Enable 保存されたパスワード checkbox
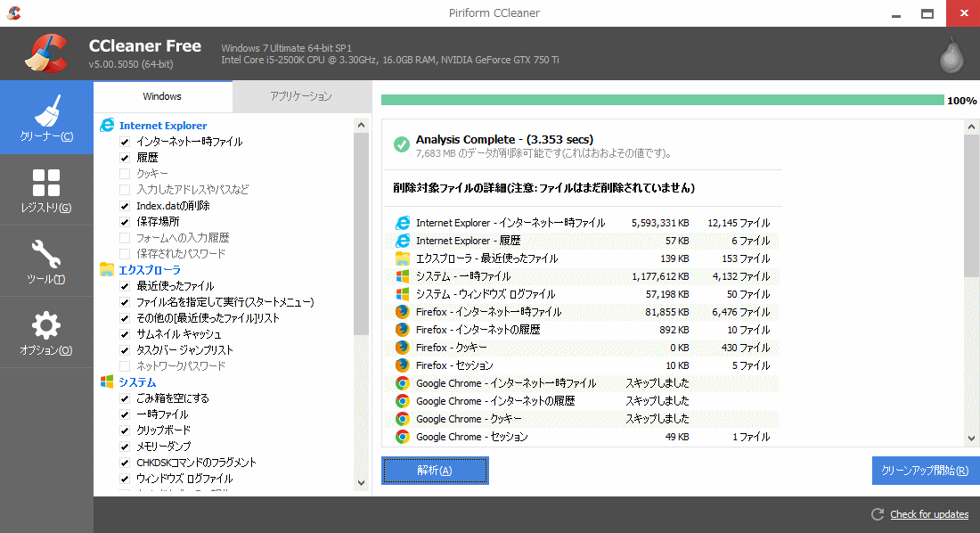Screen dimensions: 980x533 [125, 254]
